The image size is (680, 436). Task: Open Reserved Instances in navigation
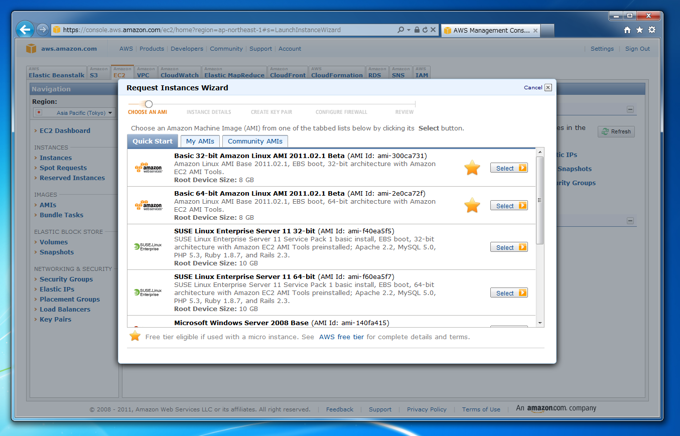pos(72,177)
